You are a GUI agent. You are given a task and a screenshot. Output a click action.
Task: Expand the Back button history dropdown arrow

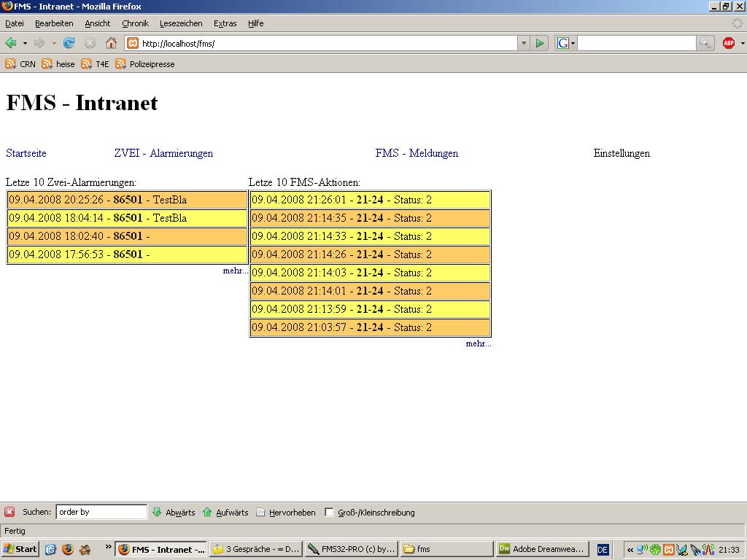pyautogui.click(x=25, y=43)
